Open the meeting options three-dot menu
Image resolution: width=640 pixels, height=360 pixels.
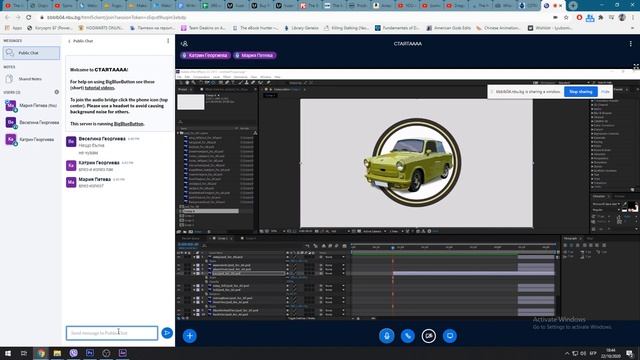pos(631,44)
